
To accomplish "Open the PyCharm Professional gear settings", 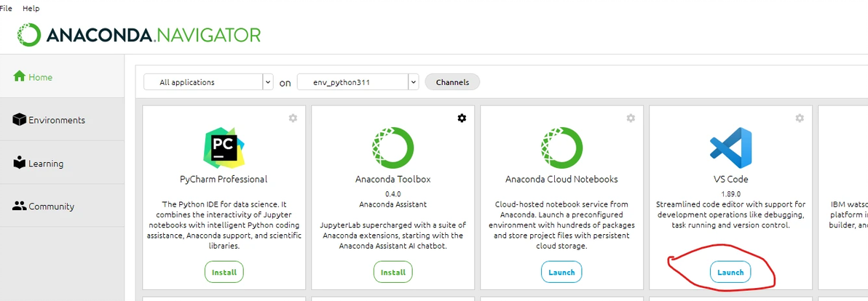I will pos(293,118).
